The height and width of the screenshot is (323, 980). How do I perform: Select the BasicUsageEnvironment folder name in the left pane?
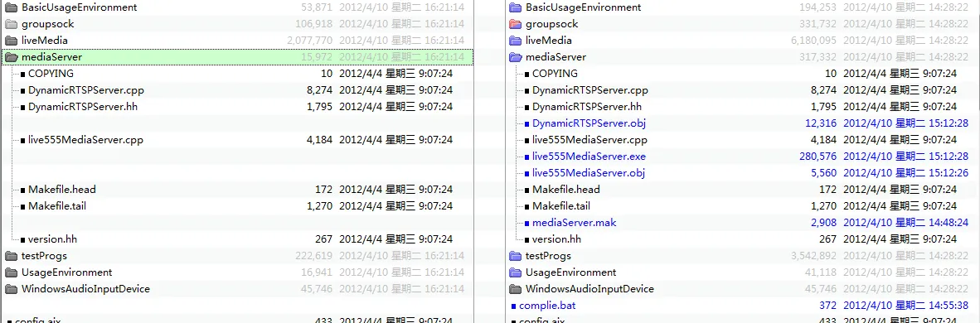coord(79,7)
